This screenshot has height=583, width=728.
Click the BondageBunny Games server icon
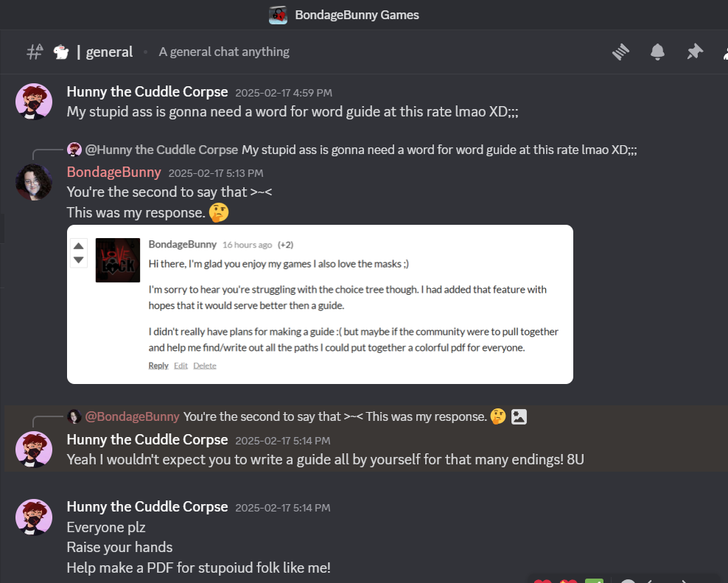278,15
